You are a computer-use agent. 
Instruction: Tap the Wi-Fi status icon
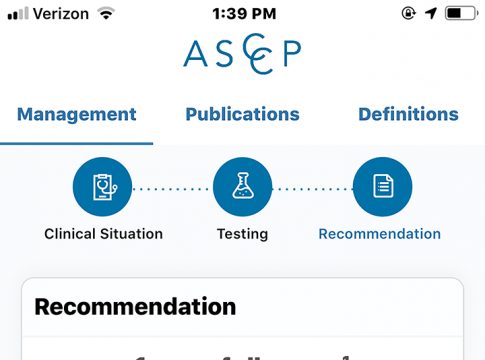coord(106,14)
